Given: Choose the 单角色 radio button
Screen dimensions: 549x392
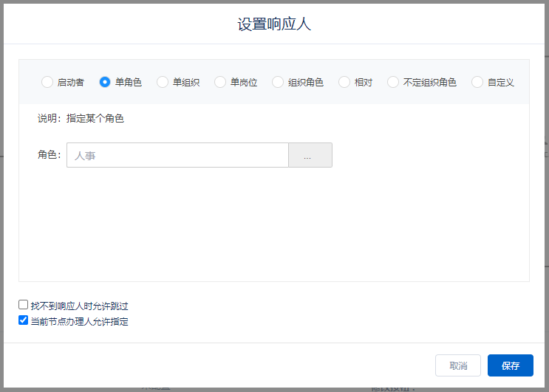Looking at the screenshot, I should click(105, 82).
